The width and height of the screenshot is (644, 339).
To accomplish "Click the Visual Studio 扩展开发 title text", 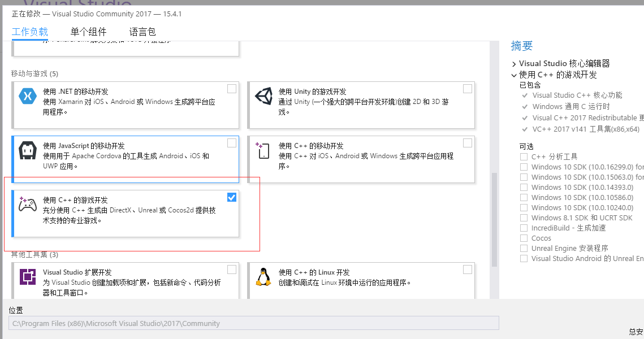I will click(77, 272).
